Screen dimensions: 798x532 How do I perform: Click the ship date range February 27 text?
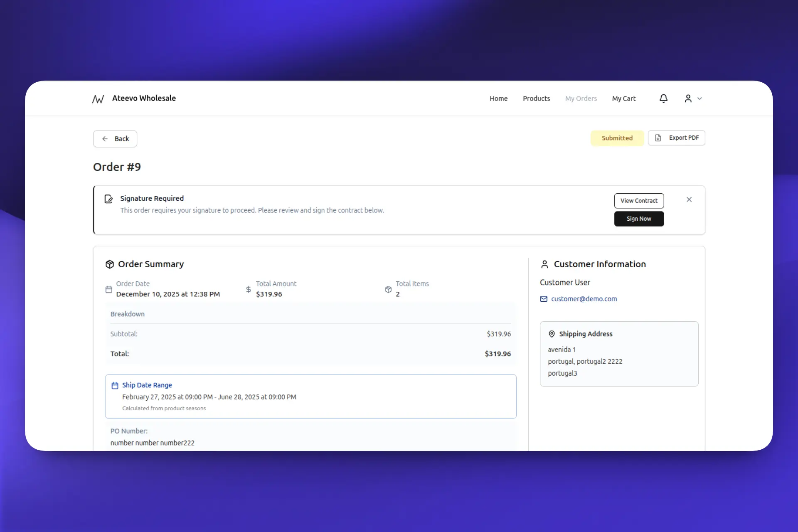pos(209,397)
